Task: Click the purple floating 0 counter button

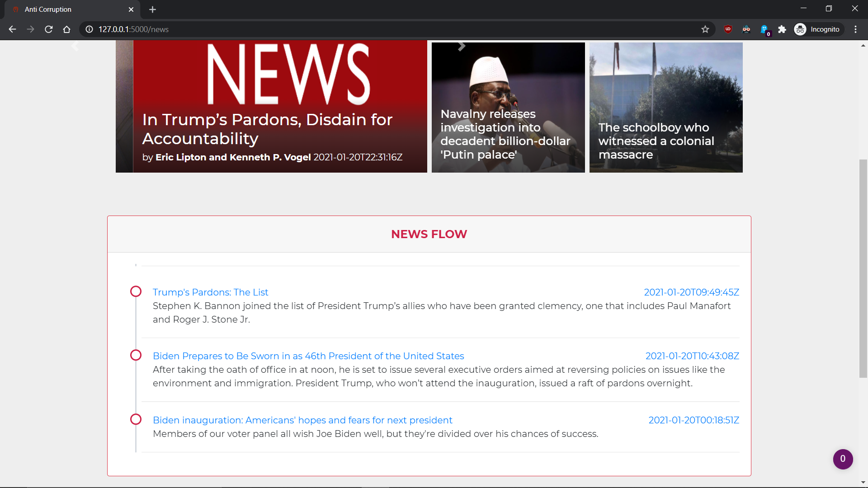Action: [x=843, y=459]
